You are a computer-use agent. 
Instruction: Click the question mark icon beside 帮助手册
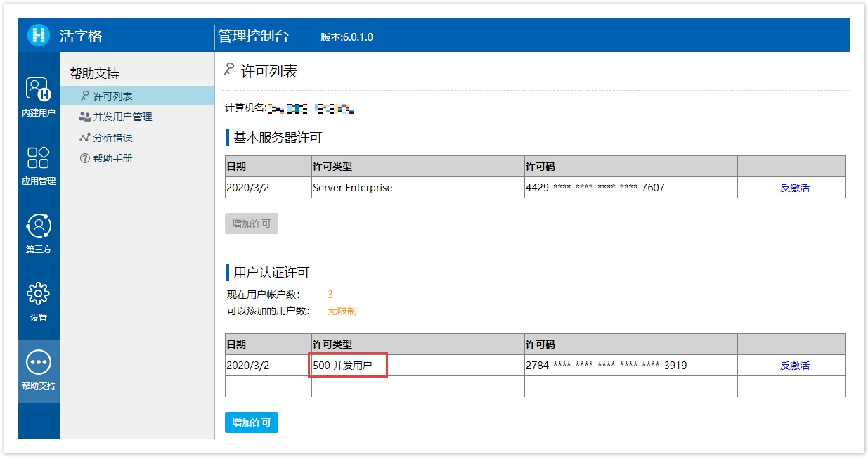[x=84, y=159]
